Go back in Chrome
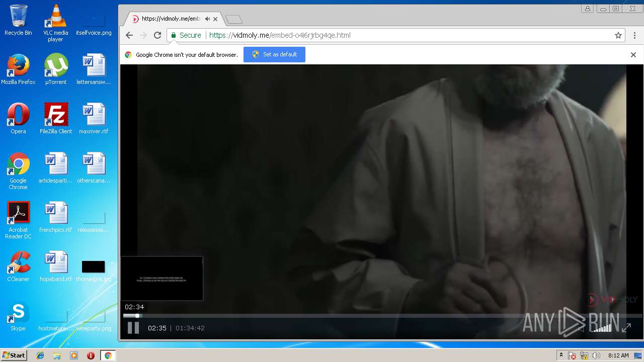 (129, 35)
